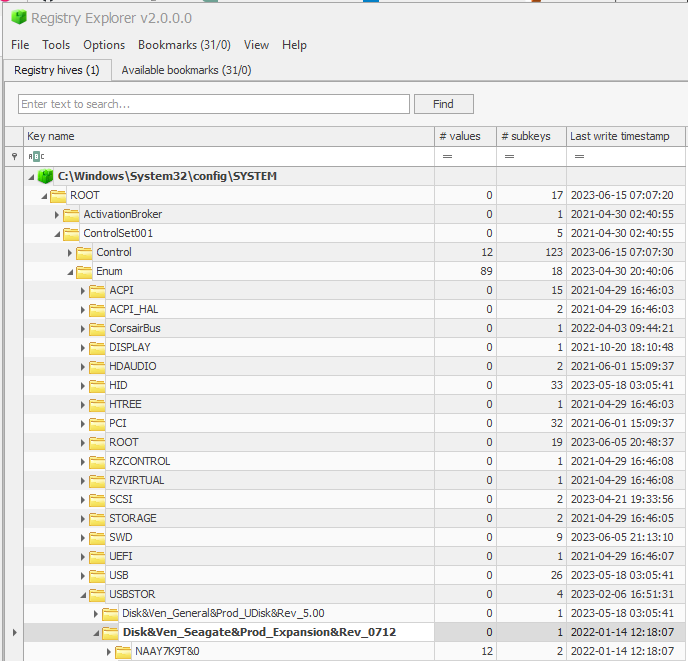Click the SWD folder icon
688x661 pixels.
pos(97,538)
